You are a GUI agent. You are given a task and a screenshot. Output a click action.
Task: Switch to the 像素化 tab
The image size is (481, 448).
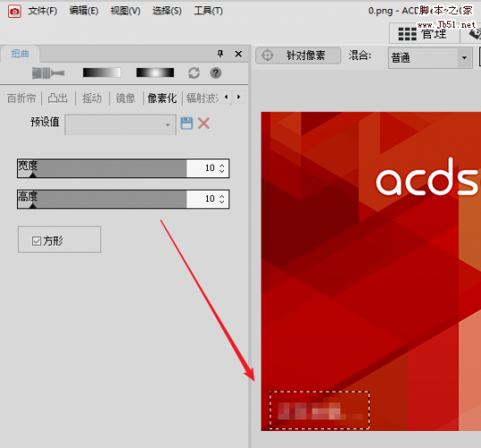coord(162,99)
